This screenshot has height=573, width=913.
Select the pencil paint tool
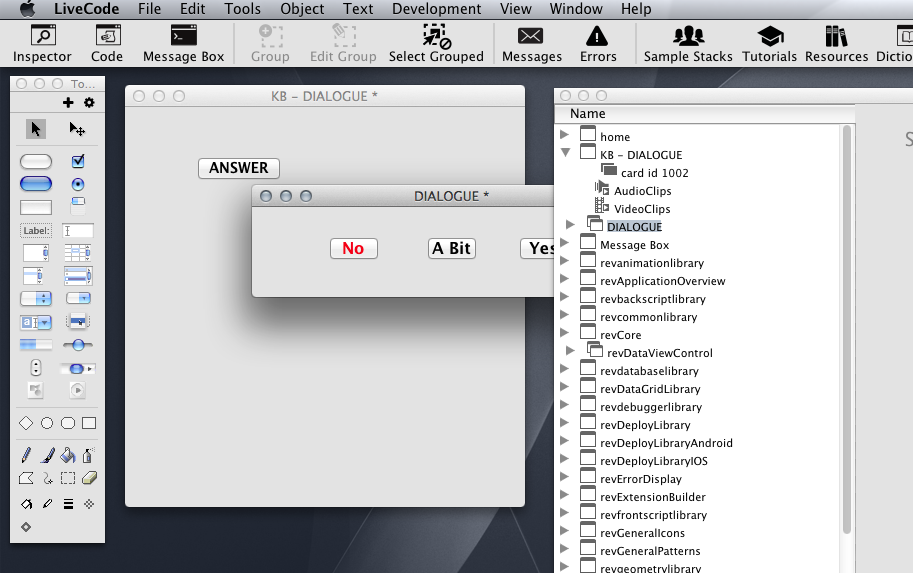(26, 455)
